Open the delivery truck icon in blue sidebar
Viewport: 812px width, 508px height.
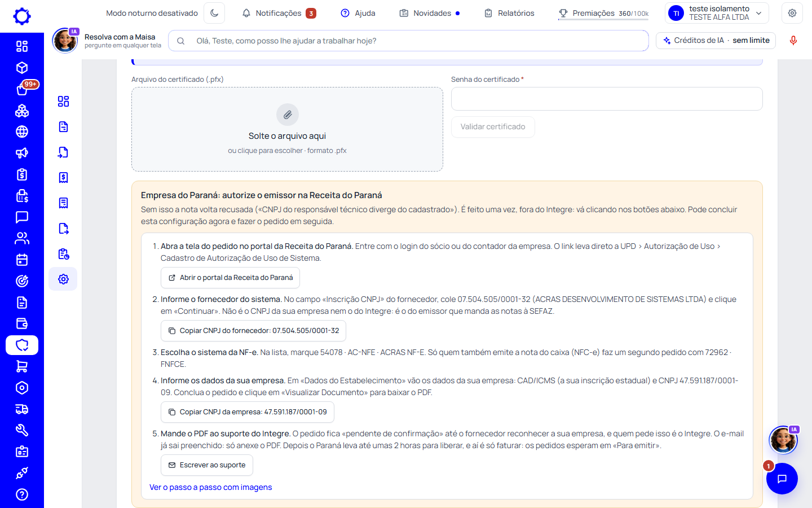pyautogui.click(x=22, y=409)
